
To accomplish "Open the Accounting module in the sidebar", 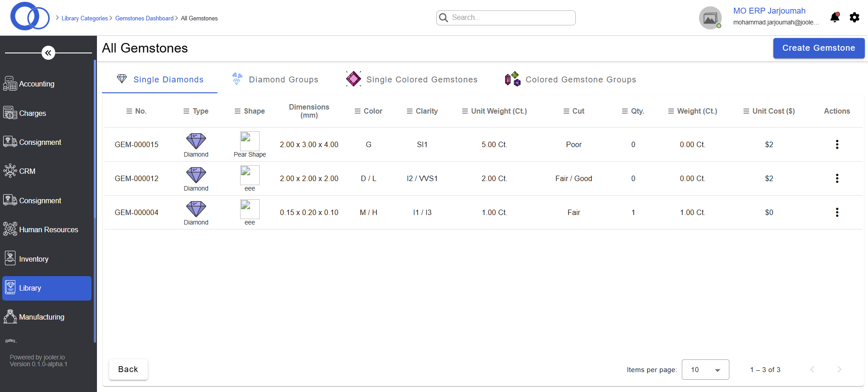I will click(x=36, y=84).
